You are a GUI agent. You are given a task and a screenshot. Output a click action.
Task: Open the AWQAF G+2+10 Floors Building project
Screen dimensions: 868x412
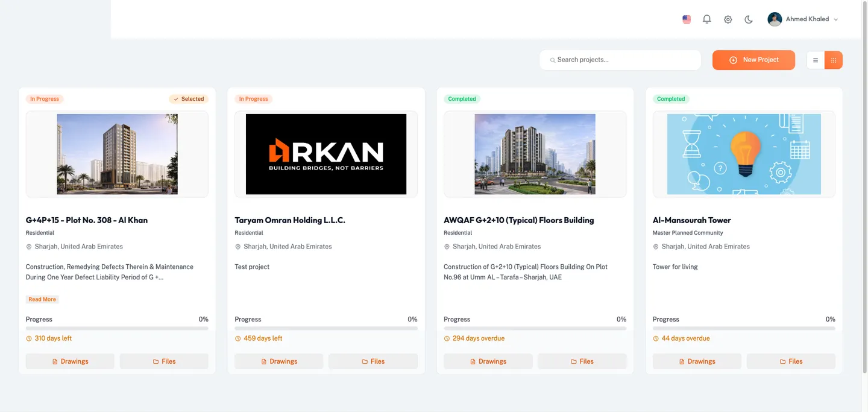(519, 220)
